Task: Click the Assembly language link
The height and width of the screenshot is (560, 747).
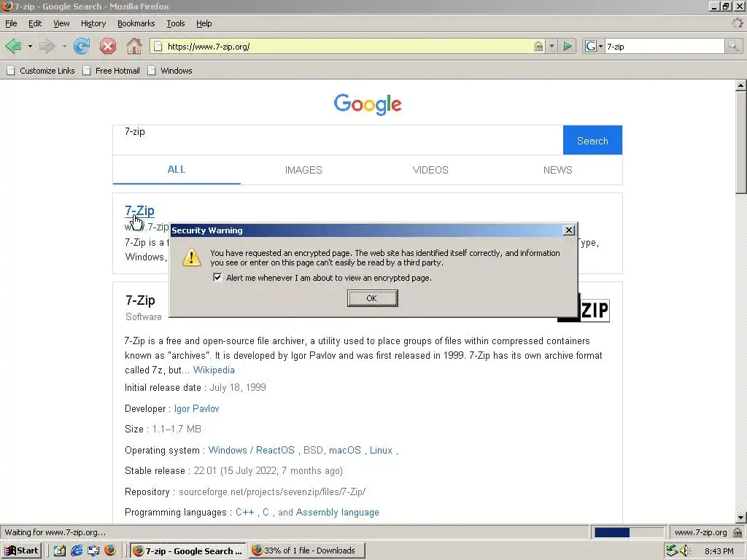Action: (x=337, y=513)
